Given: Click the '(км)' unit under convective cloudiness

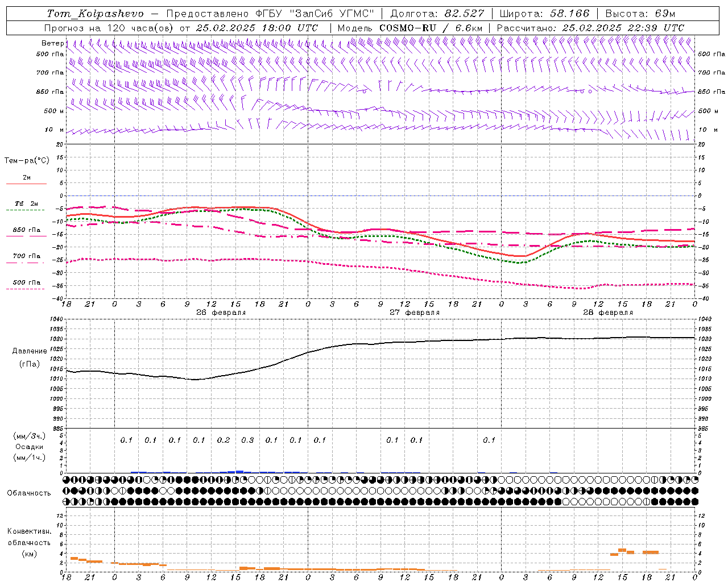Looking at the screenshot, I should pos(30,553).
